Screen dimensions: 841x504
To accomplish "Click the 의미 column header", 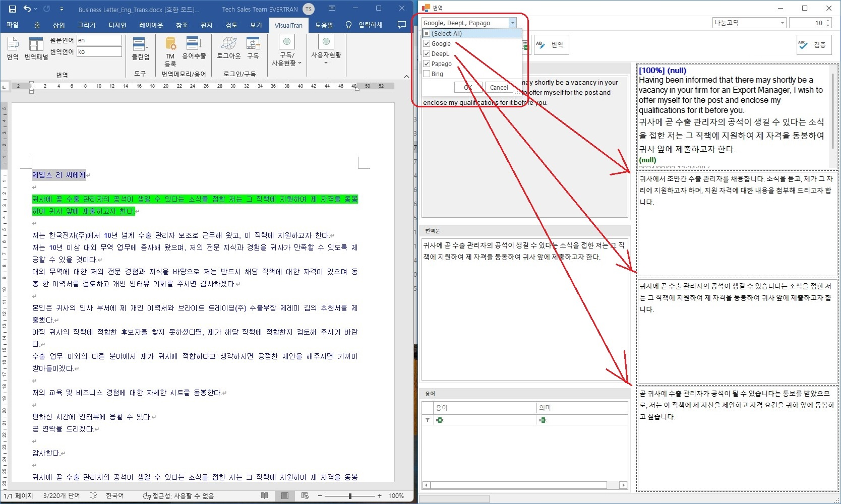I will click(x=582, y=408).
